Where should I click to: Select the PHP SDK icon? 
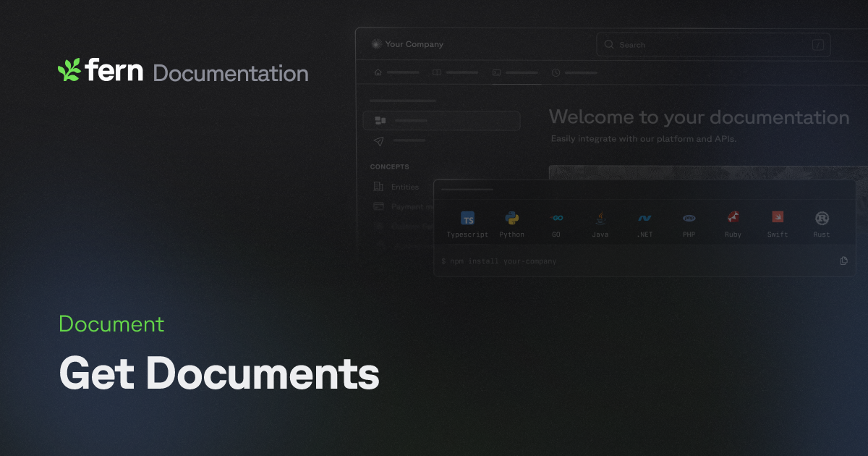coord(689,218)
